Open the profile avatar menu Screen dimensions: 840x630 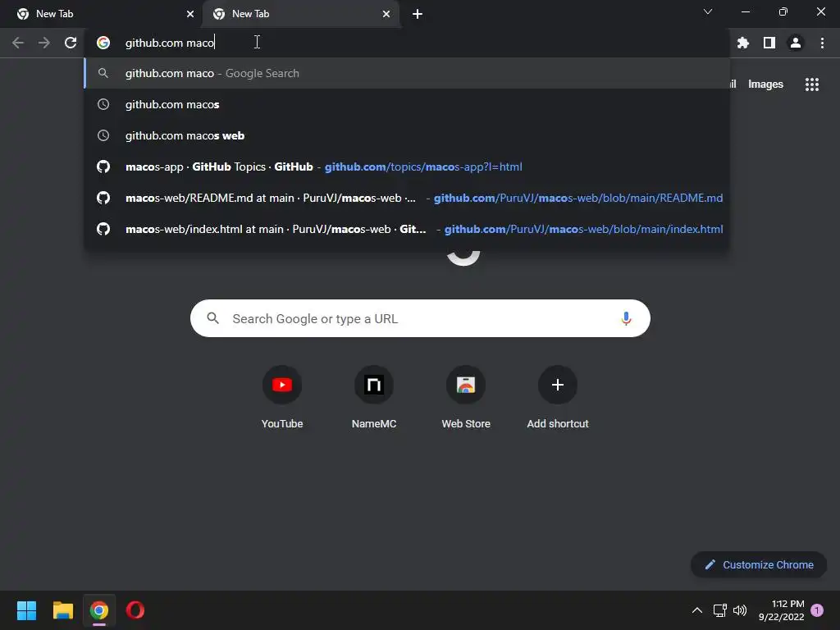pos(796,43)
